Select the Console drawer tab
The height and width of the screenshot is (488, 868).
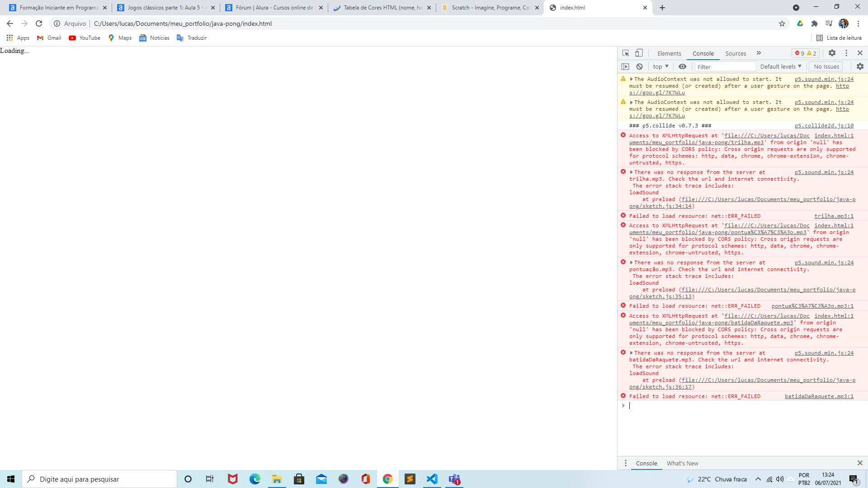(646, 463)
